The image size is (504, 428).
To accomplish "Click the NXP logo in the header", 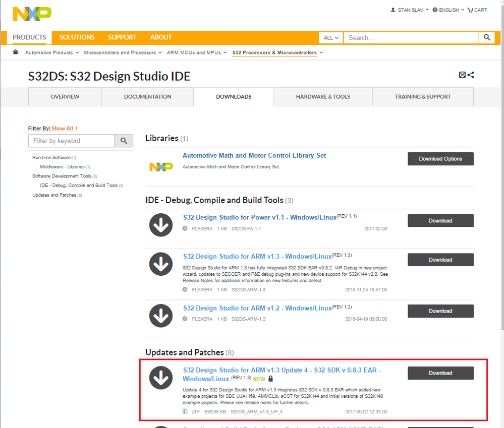I will pos(32,14).
